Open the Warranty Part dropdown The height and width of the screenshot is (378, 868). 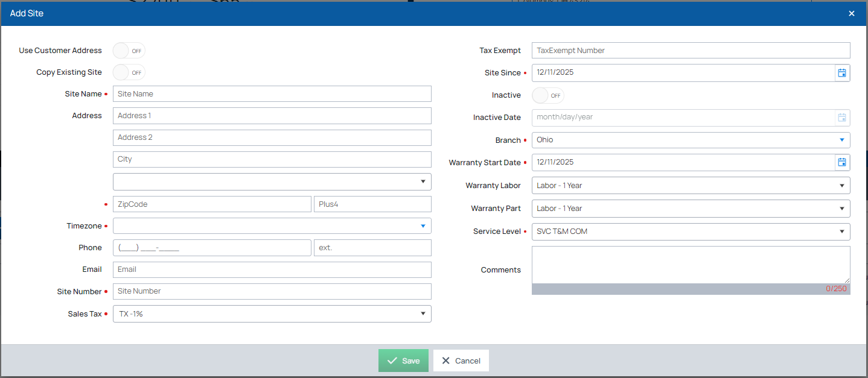(691, 209)
